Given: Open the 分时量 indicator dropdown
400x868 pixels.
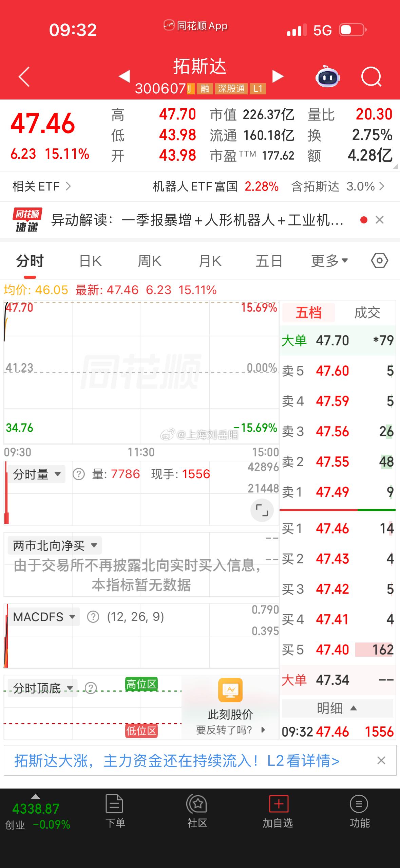Looking at the screenshot, I should pos(37,474).
